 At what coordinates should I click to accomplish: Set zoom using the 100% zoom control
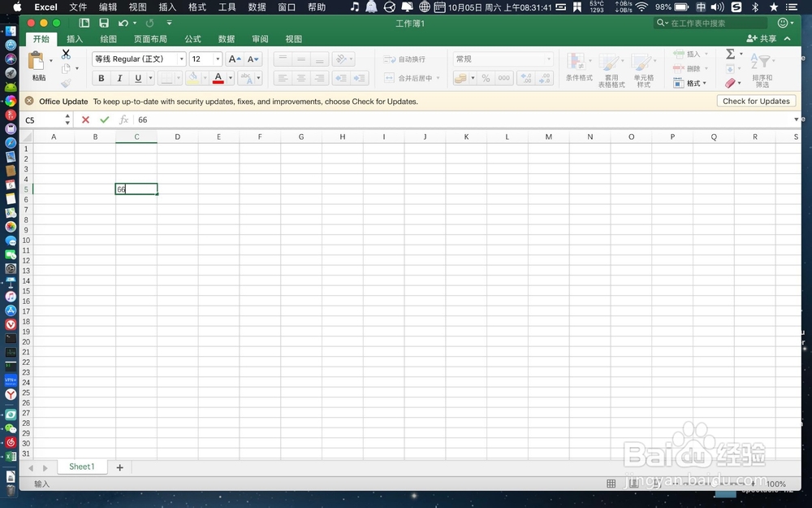(x=776, y=482)
